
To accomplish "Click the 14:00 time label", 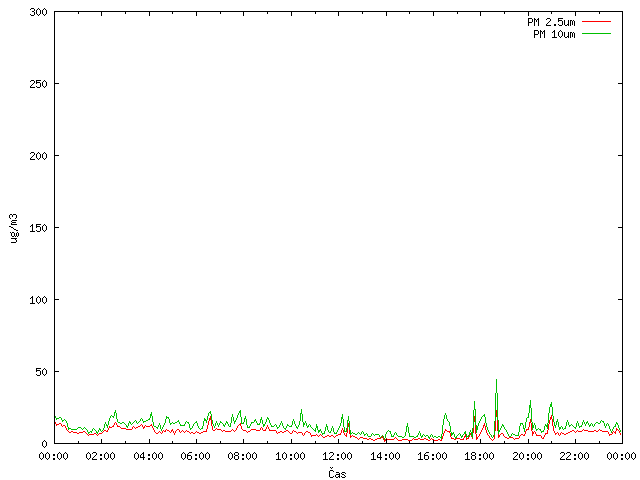I will (385, 456).
